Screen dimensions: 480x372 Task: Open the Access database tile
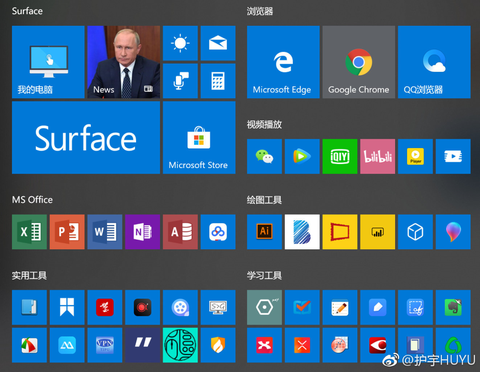(x=180, y=232)
